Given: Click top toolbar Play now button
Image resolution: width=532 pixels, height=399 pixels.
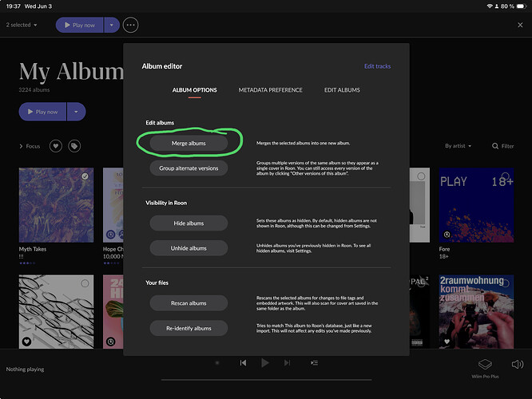Looking at the screenshot, I should coord(79,25).
